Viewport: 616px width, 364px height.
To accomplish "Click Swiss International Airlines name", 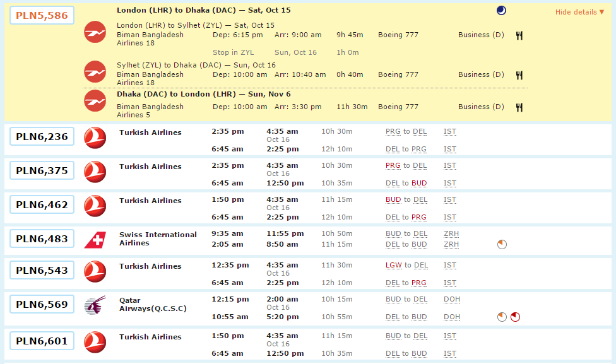I will tap(158, 238).
